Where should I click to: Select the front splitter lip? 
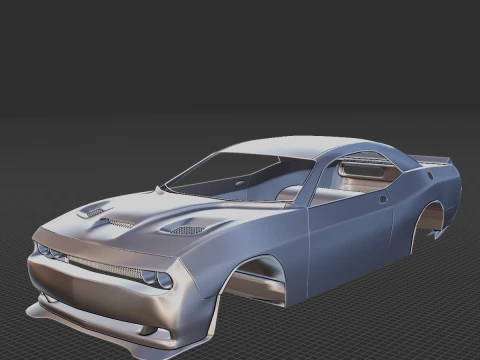click(x=113, y=337)
